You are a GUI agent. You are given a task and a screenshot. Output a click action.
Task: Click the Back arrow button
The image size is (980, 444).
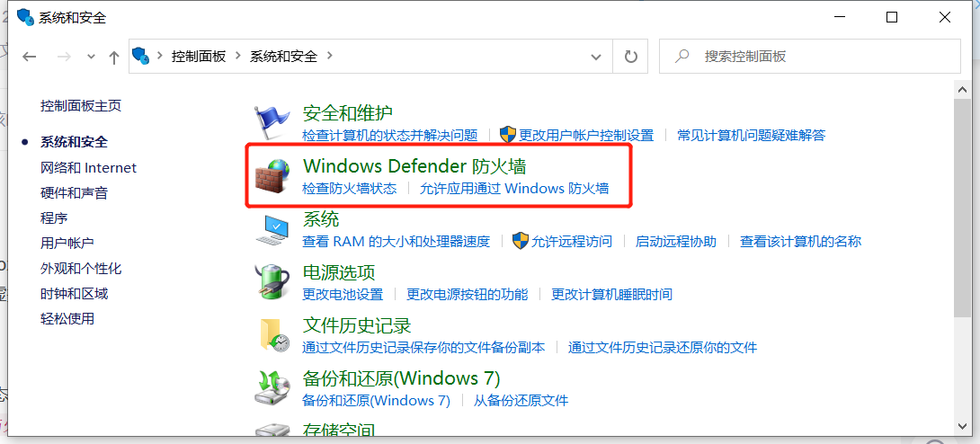tap(30, 57)
